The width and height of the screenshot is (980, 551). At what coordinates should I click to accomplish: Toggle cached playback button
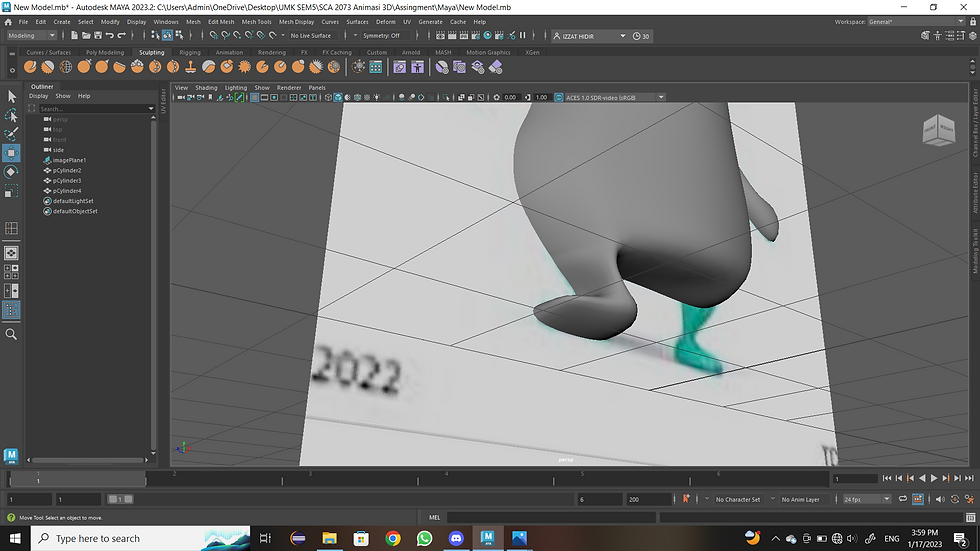[918, 499]
